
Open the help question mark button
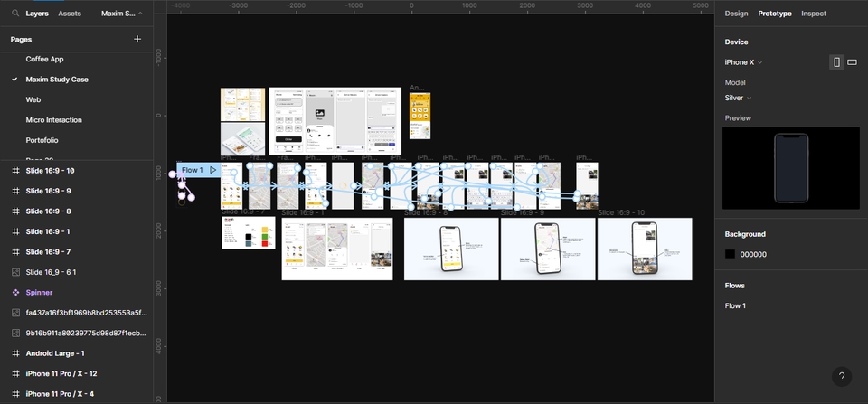pyautogui.click(x=842, y=377)
